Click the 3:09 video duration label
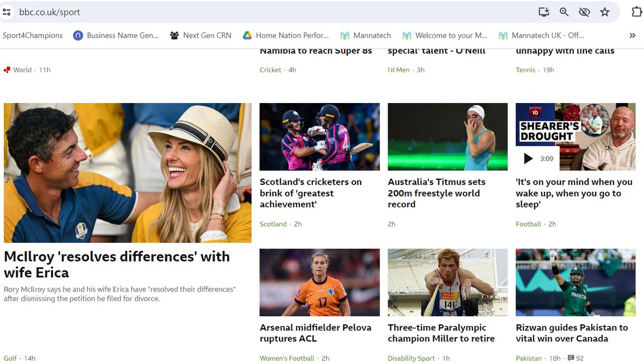 click(547, 158)
